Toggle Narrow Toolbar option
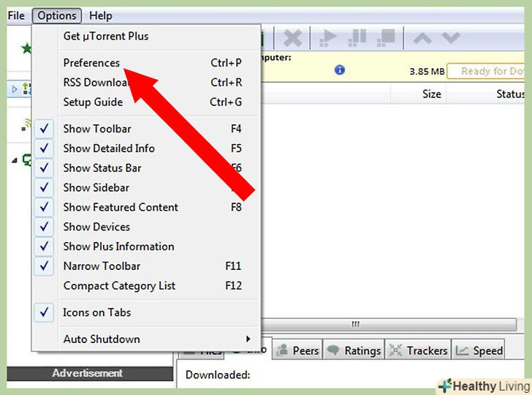The height and width of the screenshot is (395, 532). coord(147,266)
